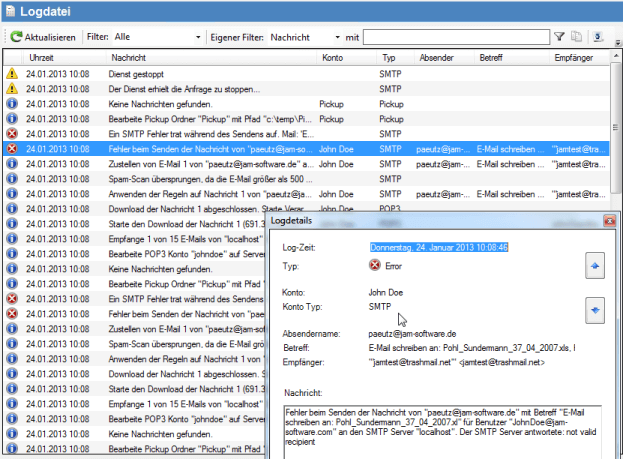The height and width of the screenshot is (459, 623).
Task: Click Betreff value in Logdetails
Action: (472, 348)
